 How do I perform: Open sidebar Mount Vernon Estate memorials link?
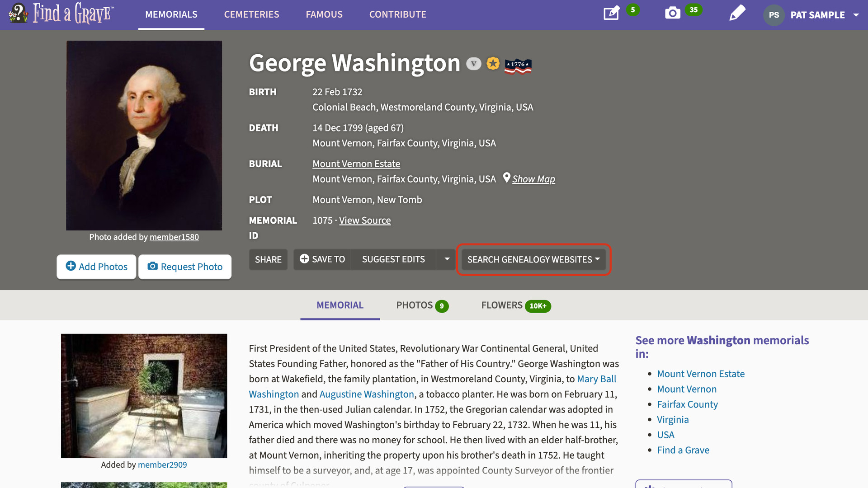point(701,374)
